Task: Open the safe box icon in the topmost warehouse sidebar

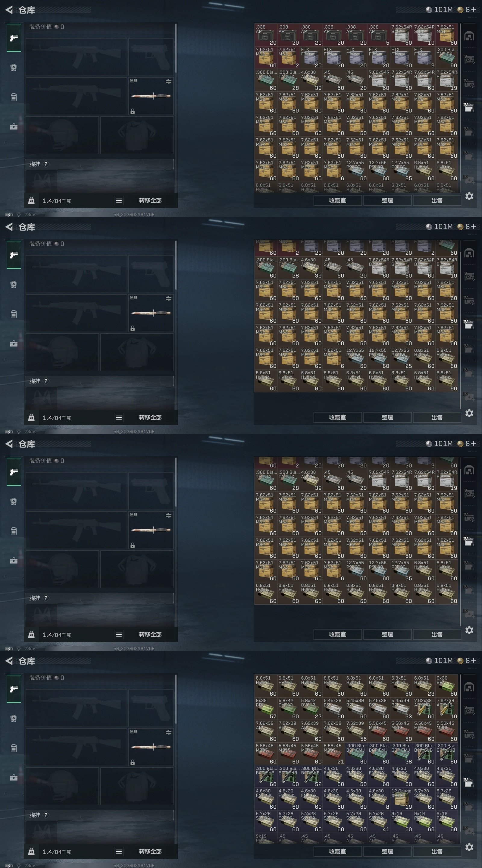Action: pyautogui.click(x=469, y=60)
